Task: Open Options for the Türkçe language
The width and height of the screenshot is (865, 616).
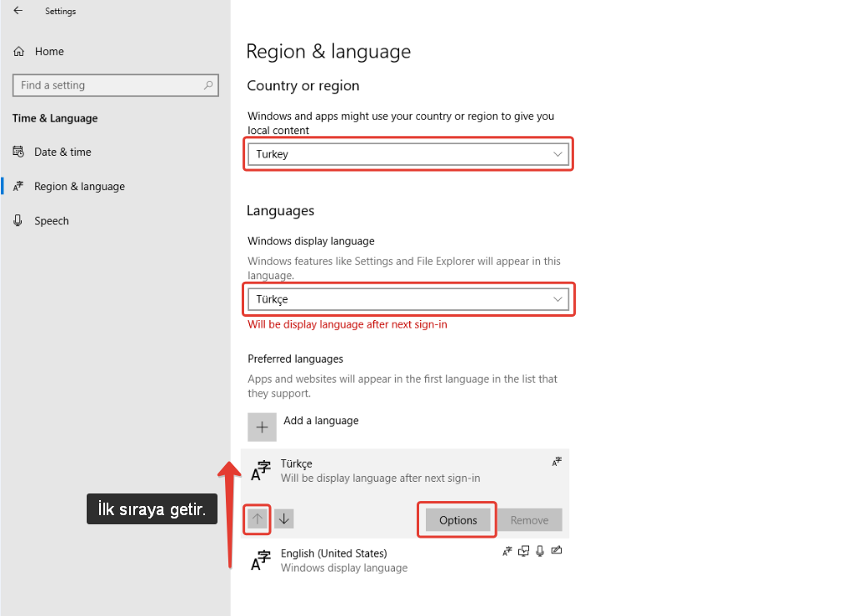Action: 457,520
